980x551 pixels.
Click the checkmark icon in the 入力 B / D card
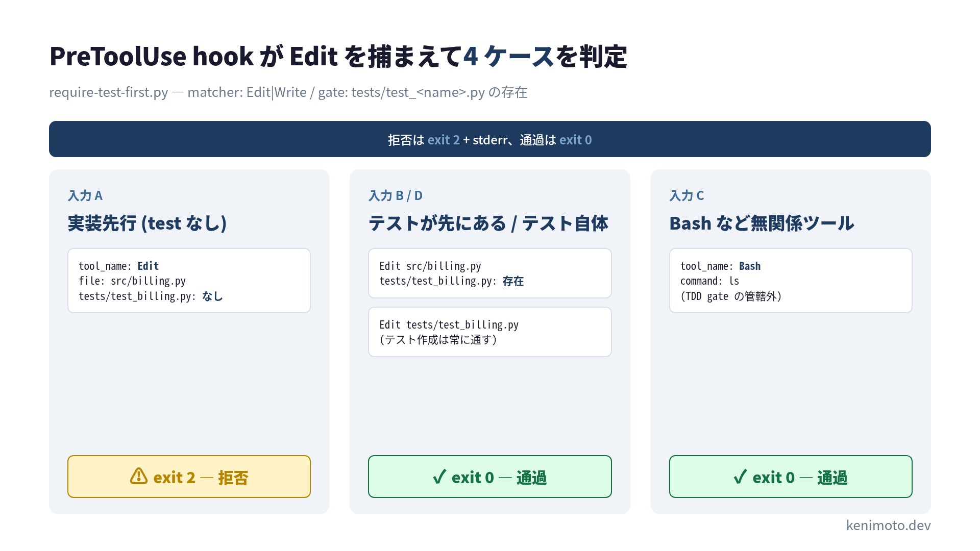click(x=439, y=477)
